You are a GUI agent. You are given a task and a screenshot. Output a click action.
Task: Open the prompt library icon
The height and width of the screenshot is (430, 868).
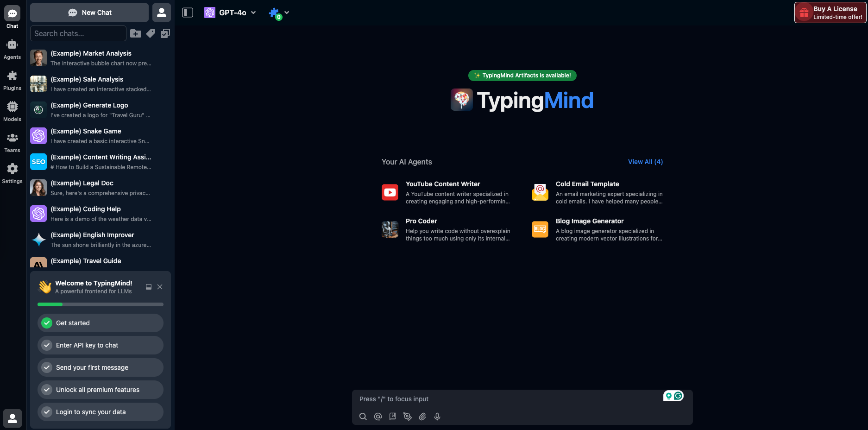coord(393,417)
